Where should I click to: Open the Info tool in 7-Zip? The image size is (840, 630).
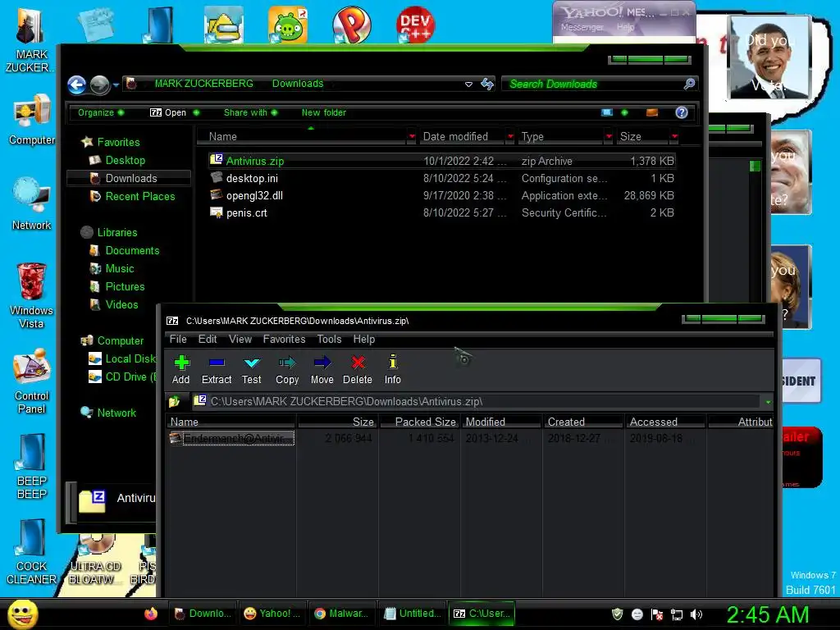pos(393,370)
